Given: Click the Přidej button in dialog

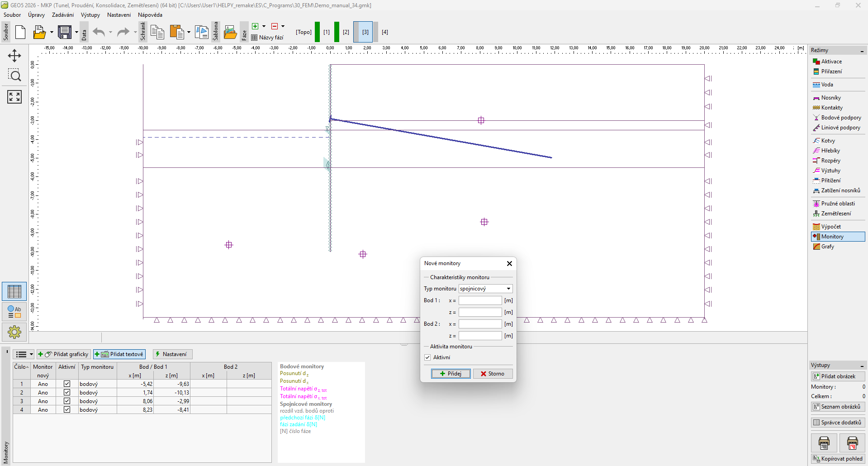Looking at the screenshot, I should pyautogui.click(x=451, y=374).
